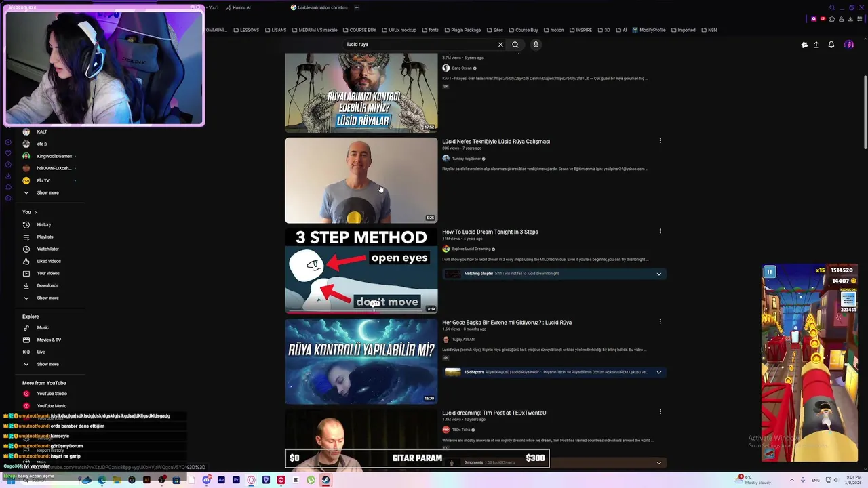Open Your videos in the sidebar

pos(48,273)
